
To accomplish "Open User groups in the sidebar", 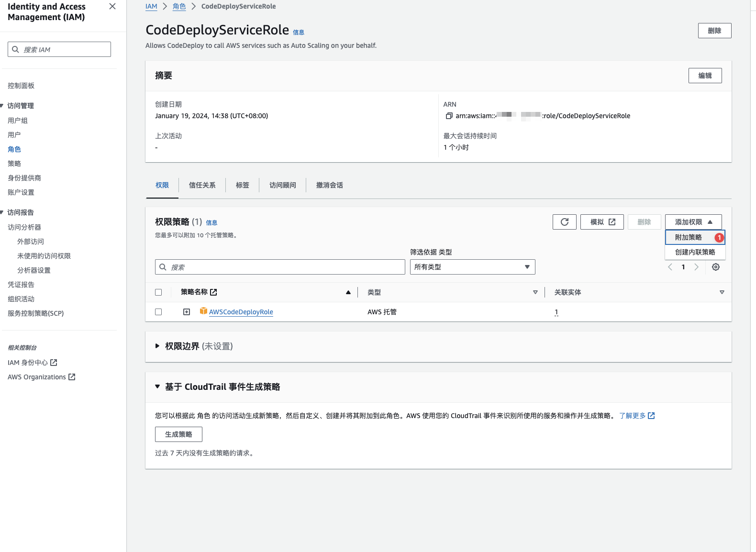I will pos(18,121).
